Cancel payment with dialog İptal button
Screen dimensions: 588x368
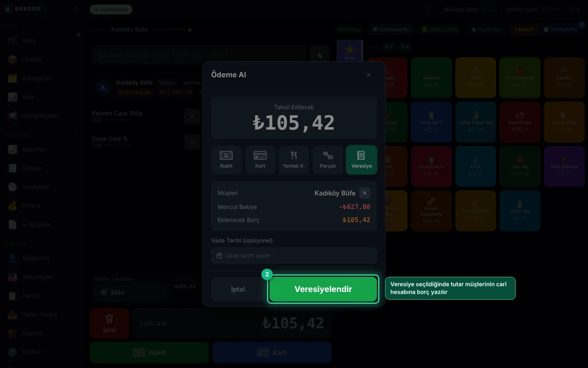pyautogui.click(x=238, y=289)
